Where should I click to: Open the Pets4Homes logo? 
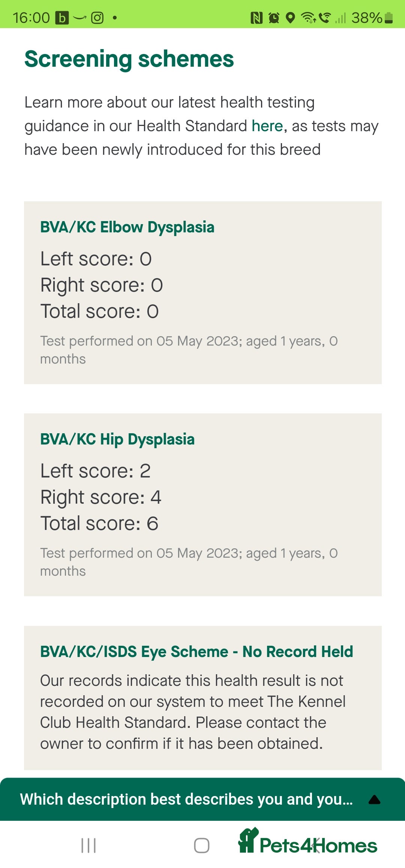tap(307, 841)
